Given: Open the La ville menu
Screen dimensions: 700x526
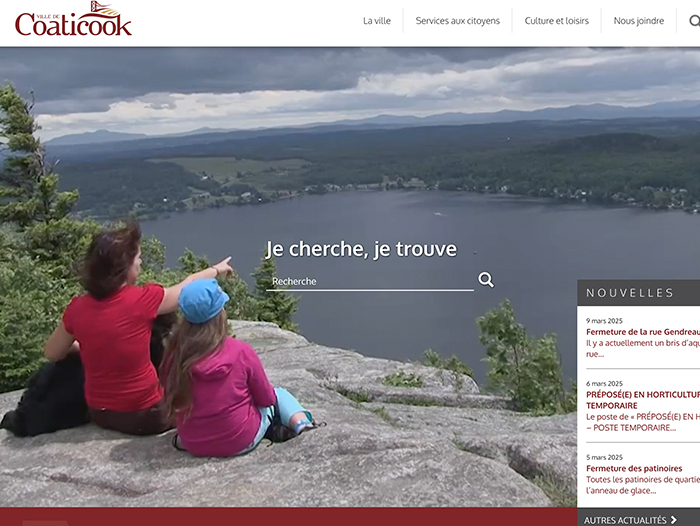Looking at the screenshot, I should pyautogui.click(x=377, y=21).
